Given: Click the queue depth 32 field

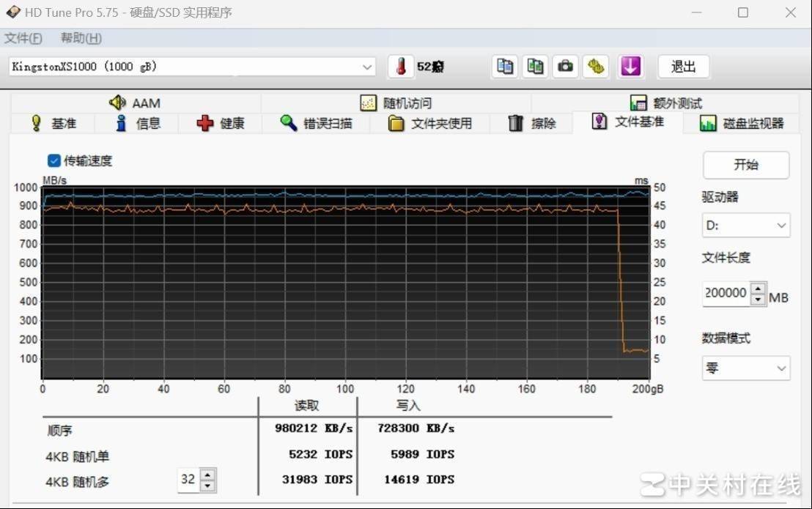Looking at the screenshot, I should tap(188, 480).
